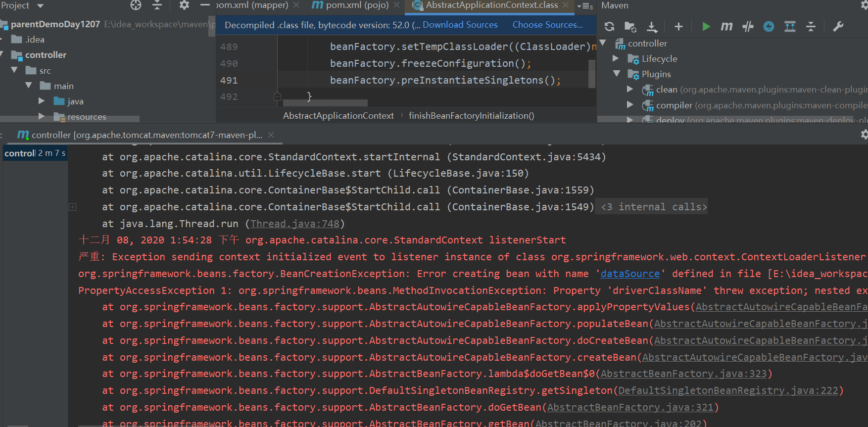Open AbstractBeanFactory.java:323 link
Viewport: 868px width, 427px height.
click(683, 374)
